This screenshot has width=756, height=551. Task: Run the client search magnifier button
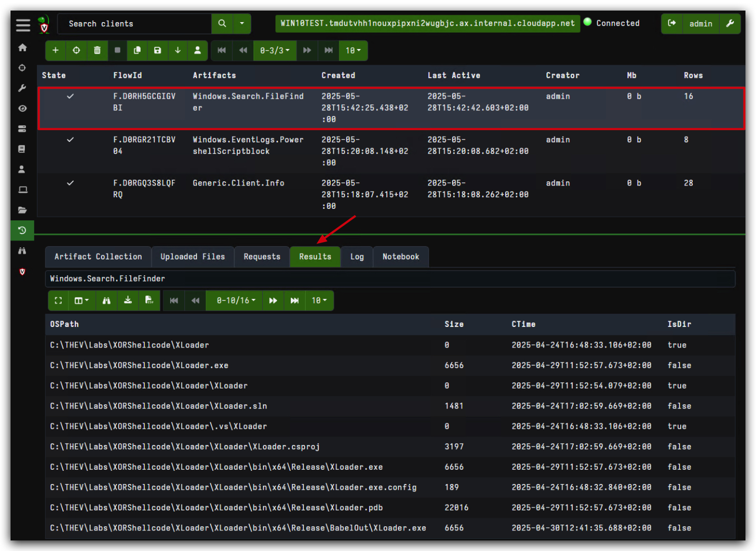coord(222,23)
